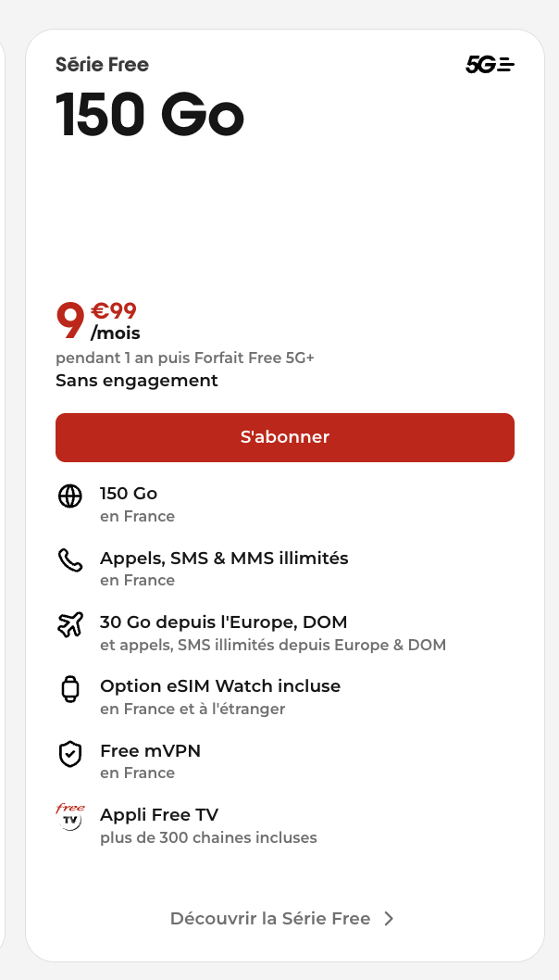Screen dimensions: 559x980
Task: Click the phone handset icon
Action: (70, 560)
